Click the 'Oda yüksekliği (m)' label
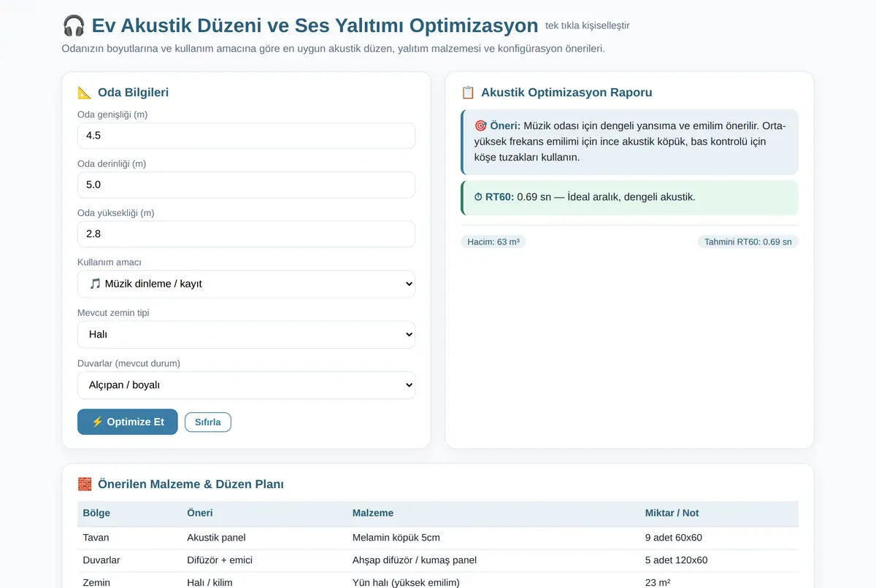 115,213
